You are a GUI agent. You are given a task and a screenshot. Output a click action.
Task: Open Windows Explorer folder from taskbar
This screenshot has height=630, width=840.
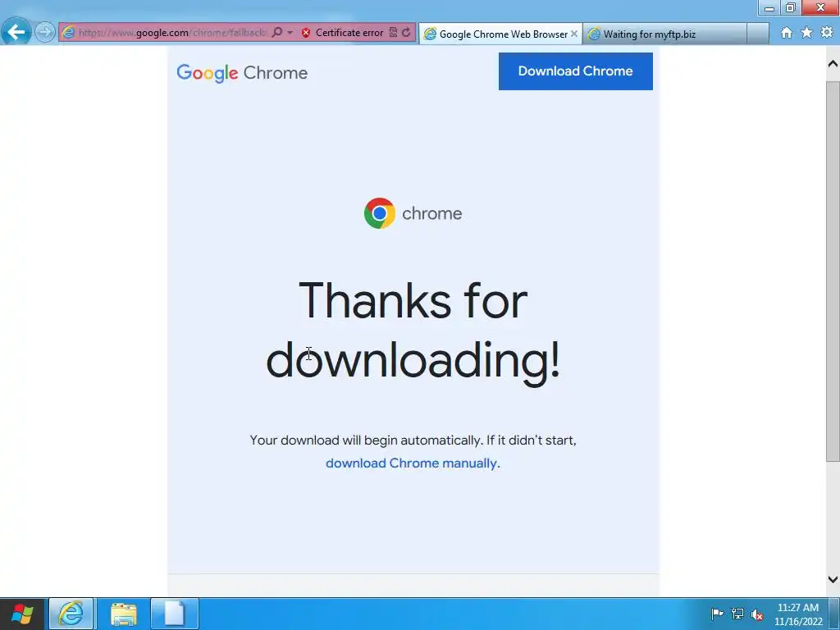tap(124, 614)
